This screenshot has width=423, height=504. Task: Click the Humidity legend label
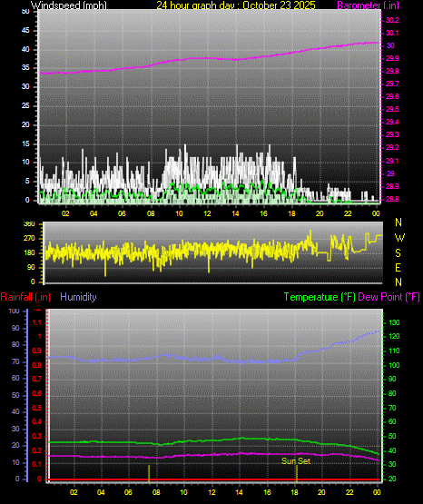pos(78,297)
